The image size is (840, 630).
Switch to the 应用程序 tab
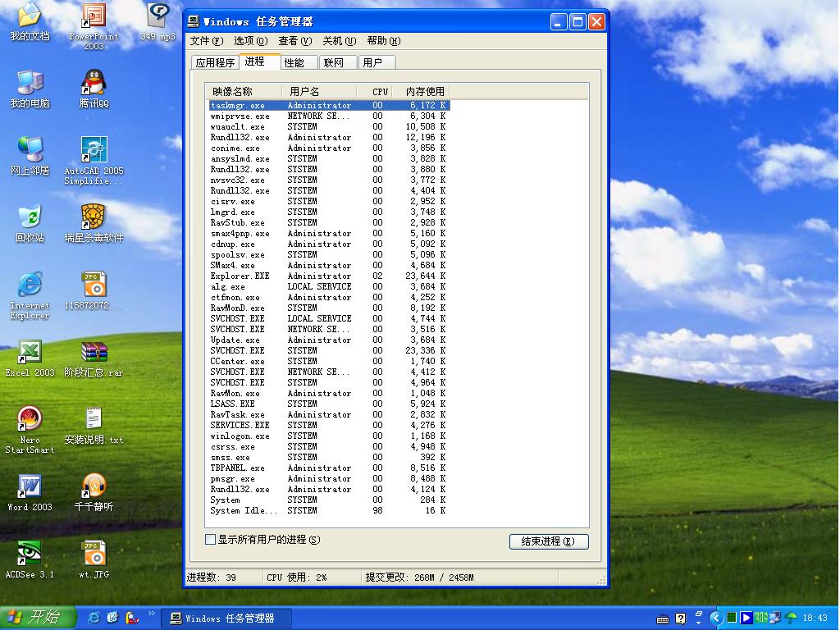point(215,62)
